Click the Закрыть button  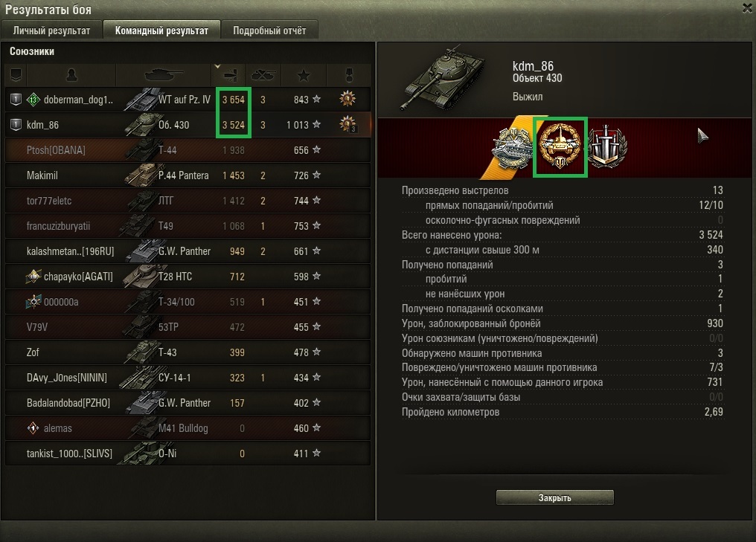pyautogui.click(x=555, y=497)
